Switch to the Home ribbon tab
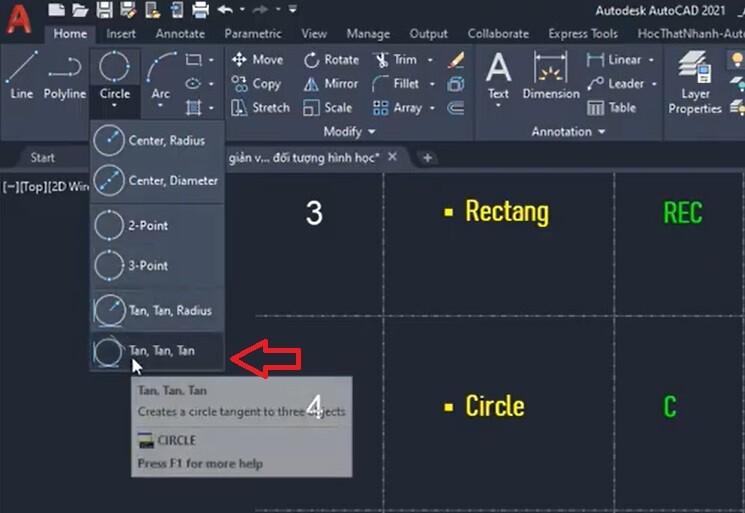Viewport: 745px width, 513px height. click(x=70, y=34)
